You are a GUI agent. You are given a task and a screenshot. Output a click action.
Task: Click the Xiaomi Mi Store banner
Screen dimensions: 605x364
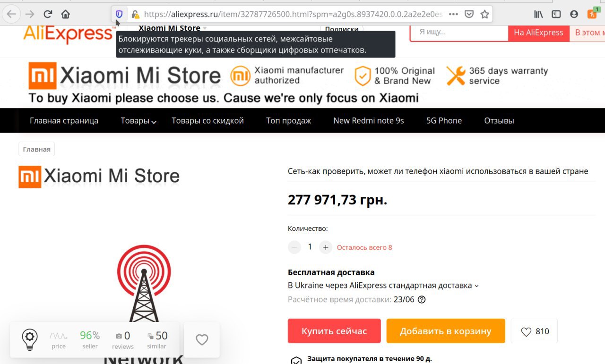pyautogui.click(x=302, y=83)
